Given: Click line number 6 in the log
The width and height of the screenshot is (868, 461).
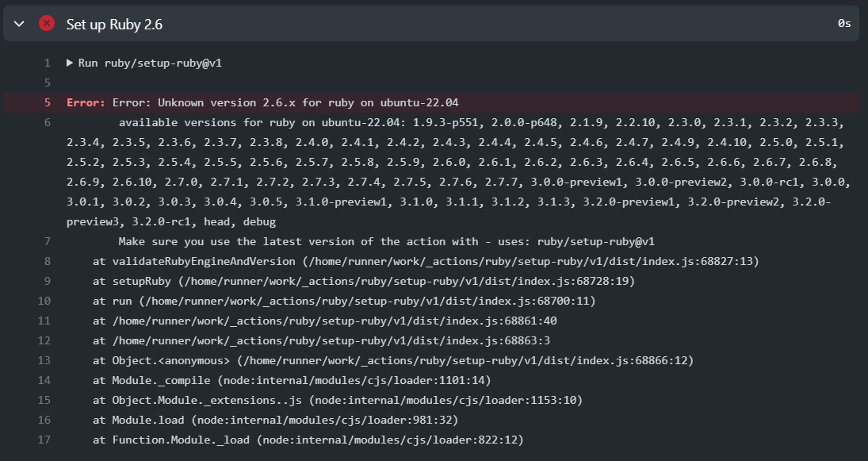Looking at the screenshot, I should coord(47,122).
